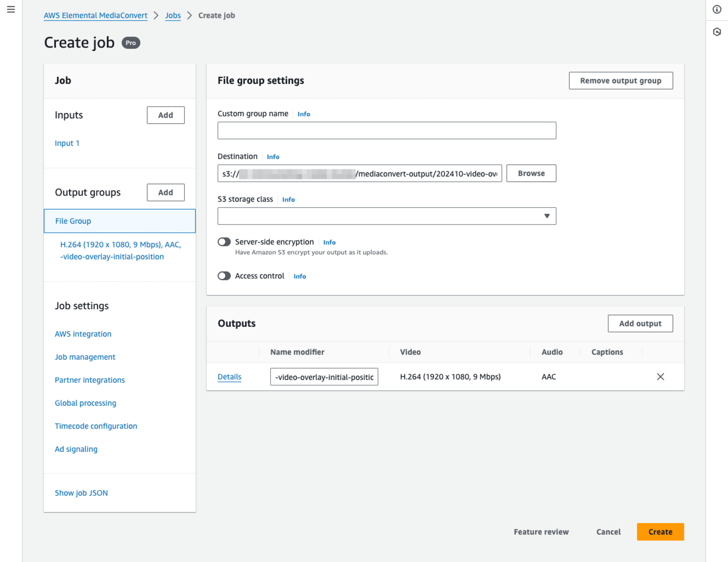Click H.264 (1920 x 1080, 9 Mbps) video cell
The height and width of the screenshot is (562, 728).
(450, 377)
